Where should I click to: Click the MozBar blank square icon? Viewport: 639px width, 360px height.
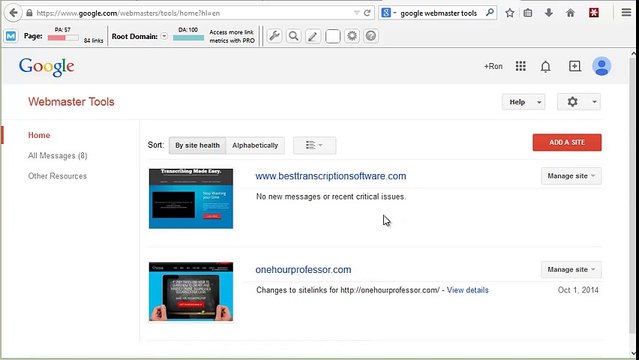coord(333,36)
